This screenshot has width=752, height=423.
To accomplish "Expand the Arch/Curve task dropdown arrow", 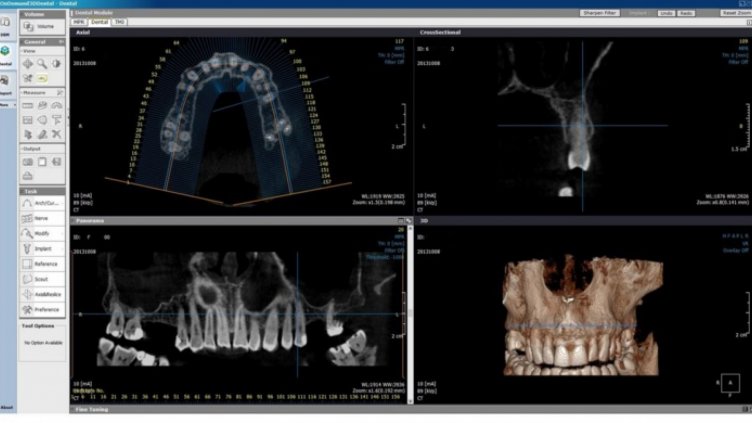I will click(62, 203).
